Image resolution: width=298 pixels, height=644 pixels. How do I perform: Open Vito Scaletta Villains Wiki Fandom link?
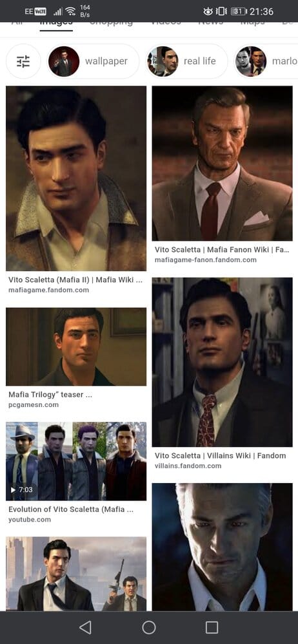[220, 455]
